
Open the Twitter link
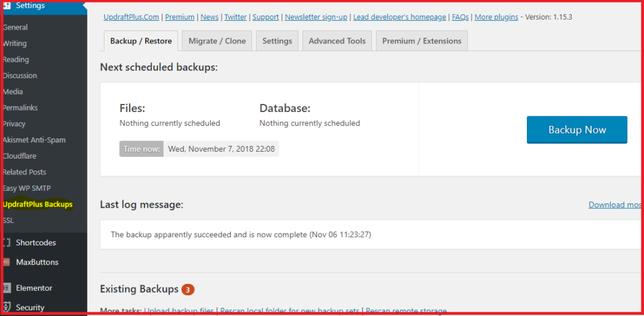coord(235,17)
